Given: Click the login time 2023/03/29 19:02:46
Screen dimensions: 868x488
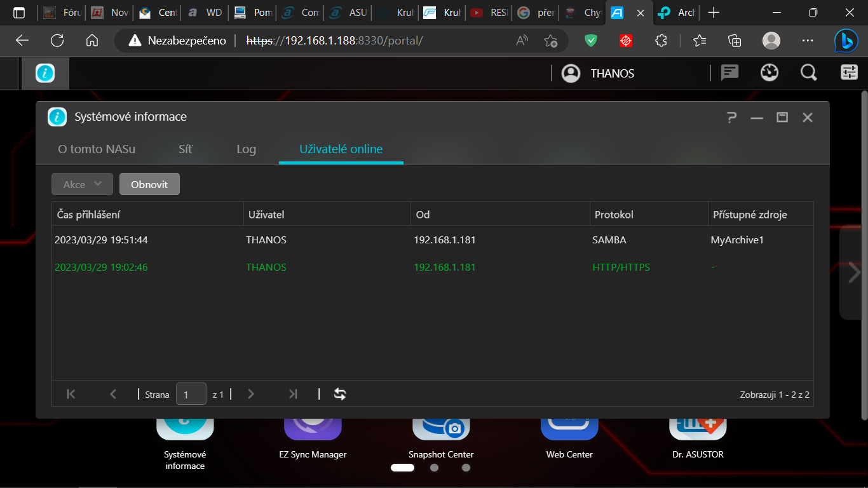Looking at the screenshot, I should 101,267.
